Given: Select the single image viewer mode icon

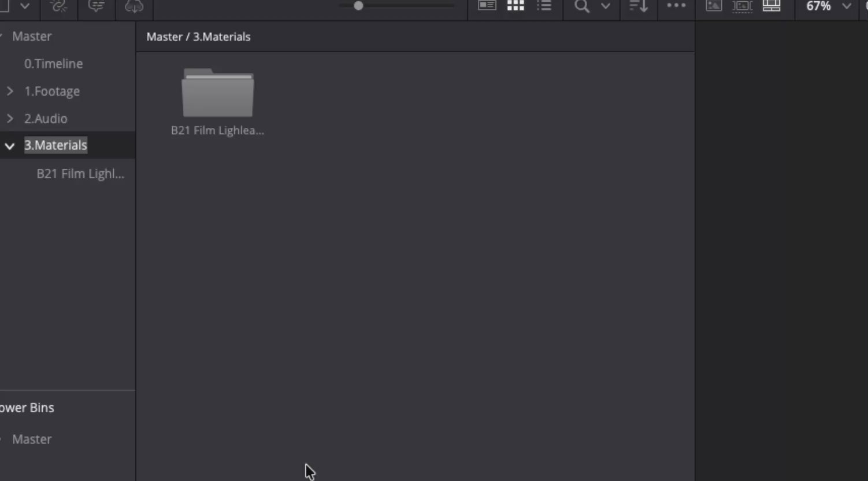Looking at the screenshot, I should (714, 6).
